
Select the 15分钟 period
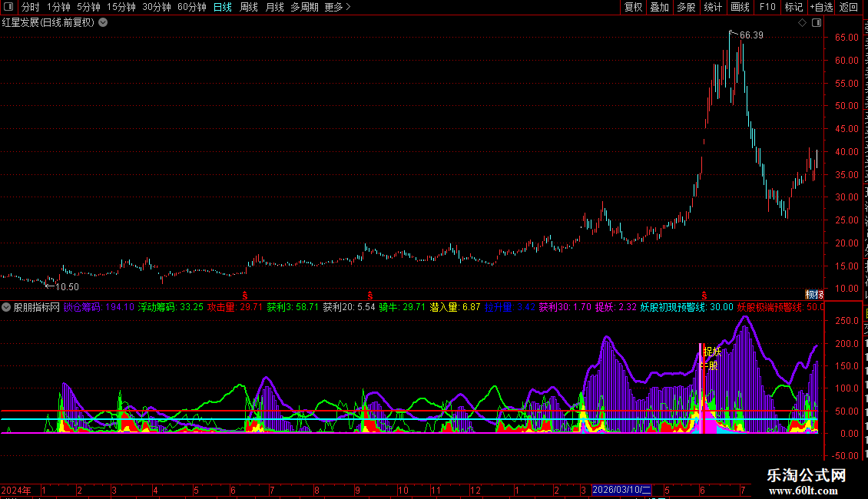(121, 7)
